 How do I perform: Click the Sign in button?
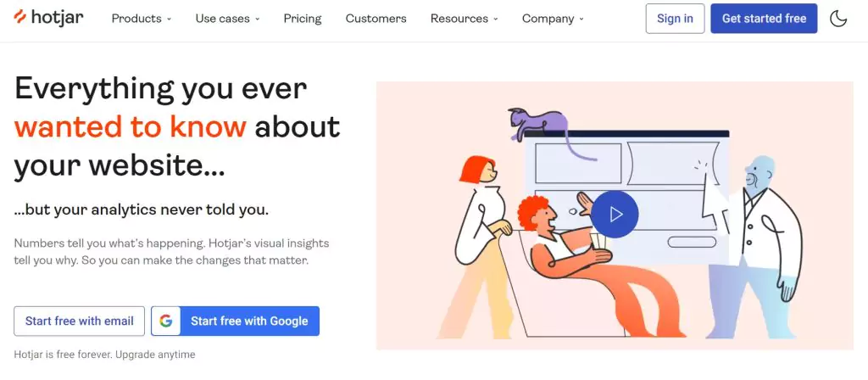[x=675, y=19]
